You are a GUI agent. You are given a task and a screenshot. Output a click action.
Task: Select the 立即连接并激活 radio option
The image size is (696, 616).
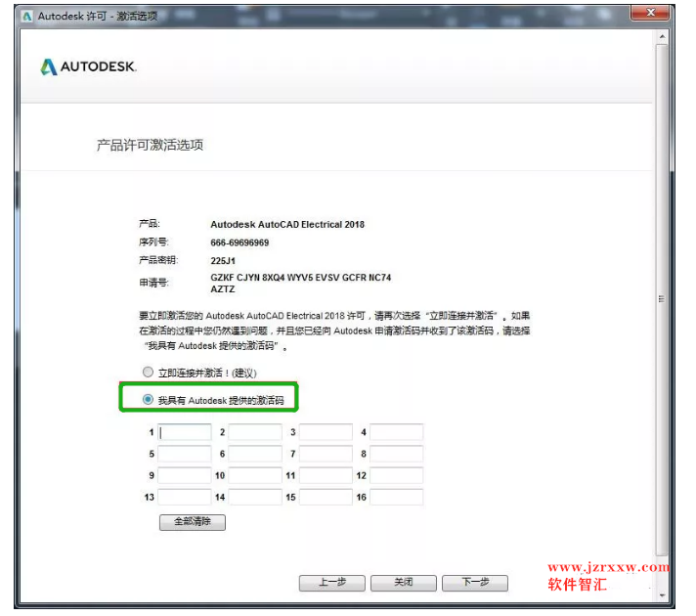point(148,372)
